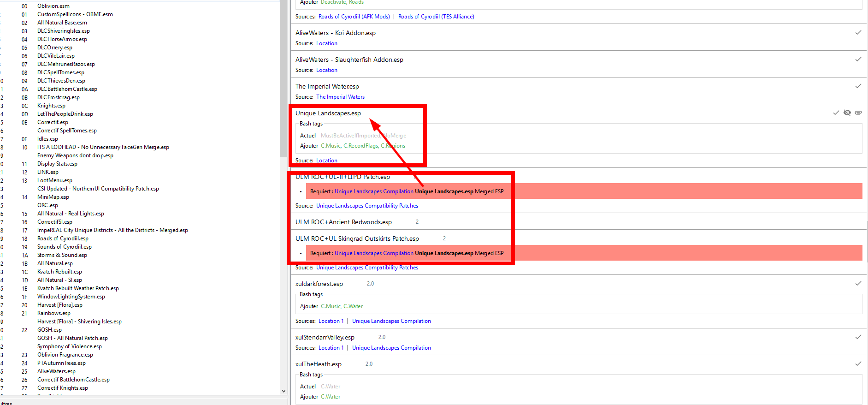Screen dimensions: 868x405
Task: Select WindowLightingSystem.esp in the plugin list
Action: click(71, 297)
